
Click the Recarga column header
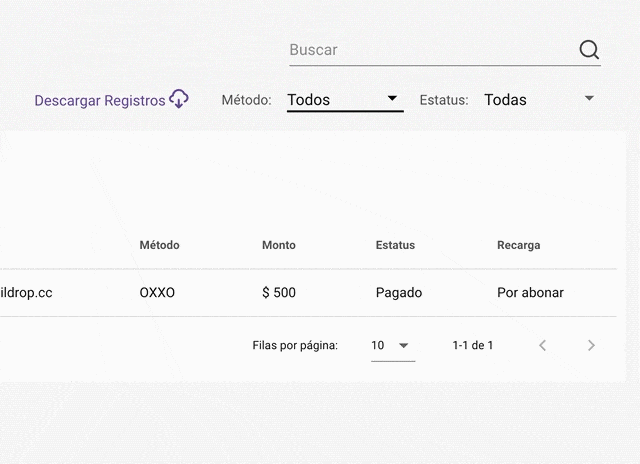(518, 245)
